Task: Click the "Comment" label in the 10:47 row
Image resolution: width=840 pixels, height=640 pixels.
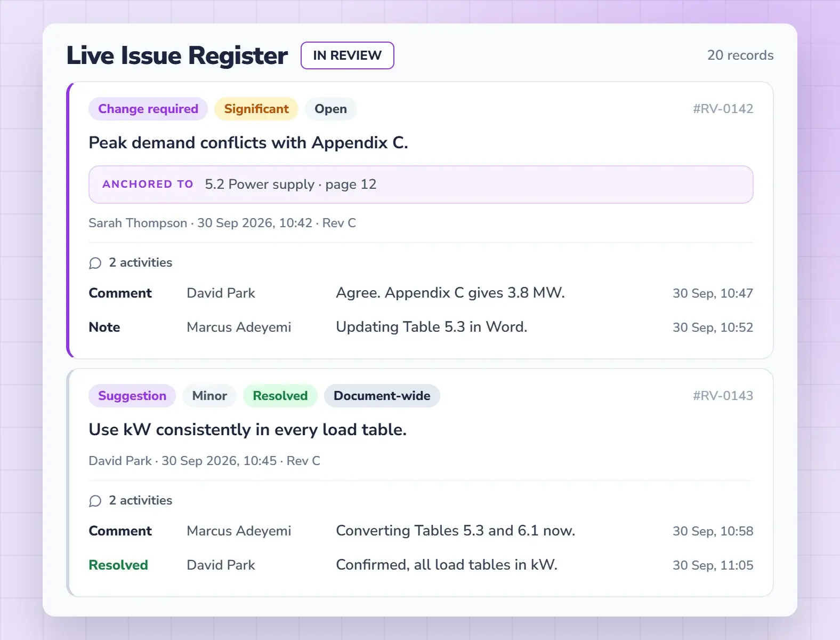Action: (x=120, y=293)
